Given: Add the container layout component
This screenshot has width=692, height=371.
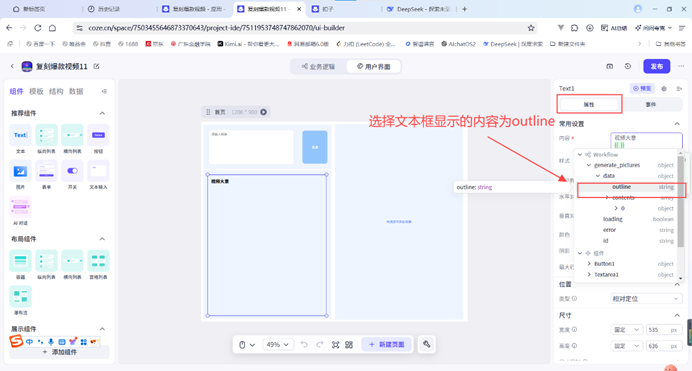Looking at the screenshot, I should click(x=20, y=261).
